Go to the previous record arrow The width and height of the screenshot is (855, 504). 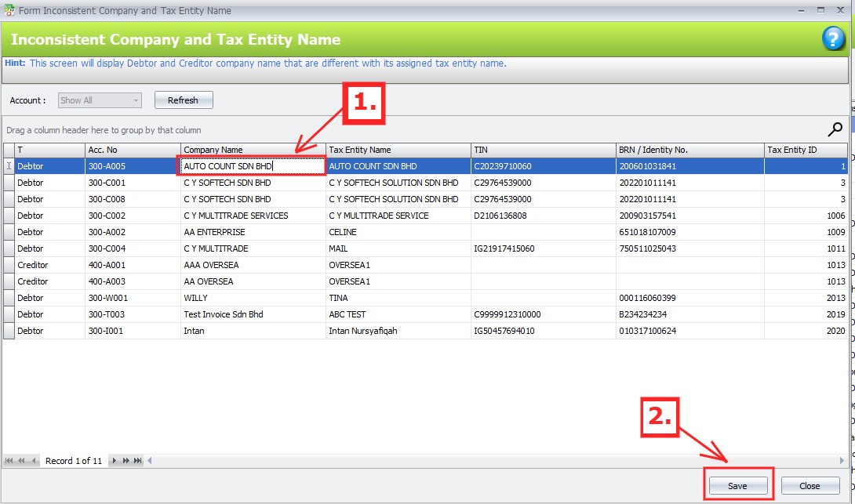(34, 461)
